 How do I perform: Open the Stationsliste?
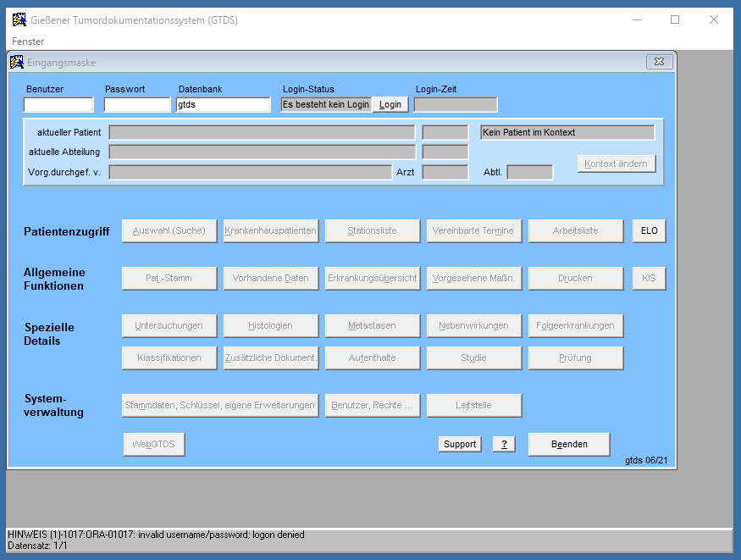pos(373,230)
